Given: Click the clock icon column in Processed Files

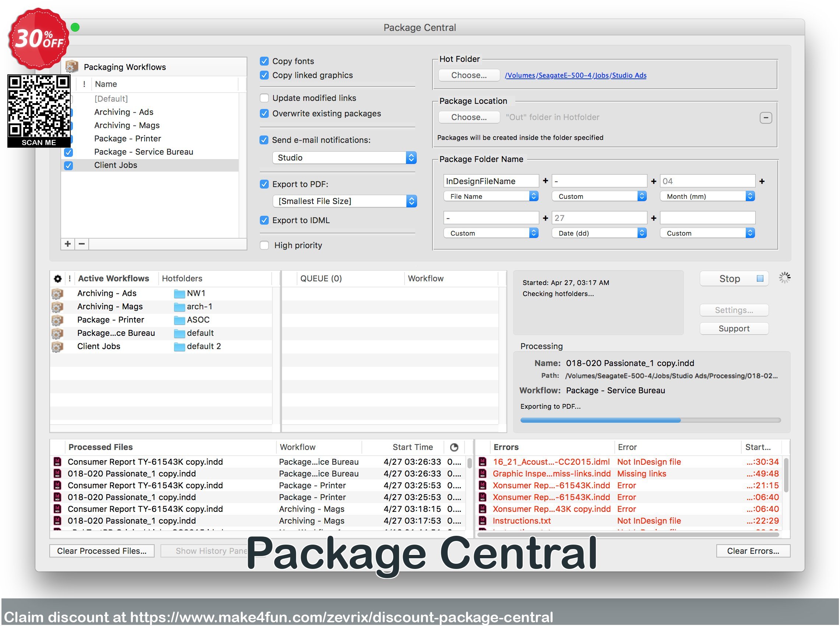Looking at the screenshot, I should [454, 447].
